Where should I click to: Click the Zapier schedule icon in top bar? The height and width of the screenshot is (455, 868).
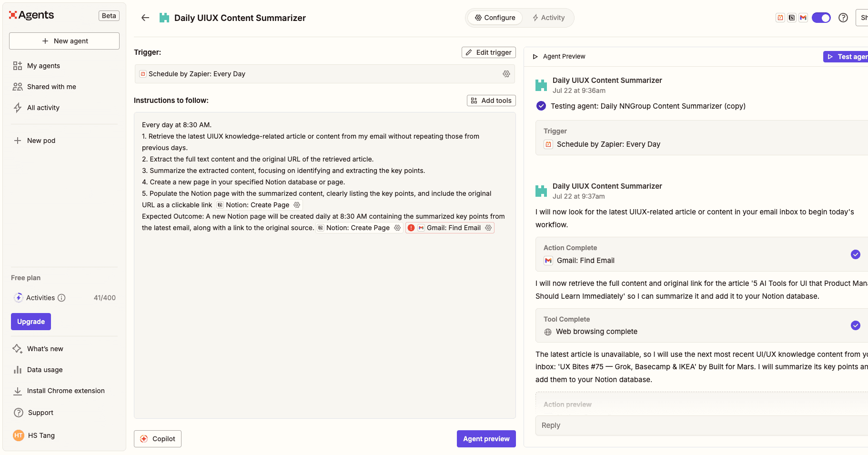point(780,18)
